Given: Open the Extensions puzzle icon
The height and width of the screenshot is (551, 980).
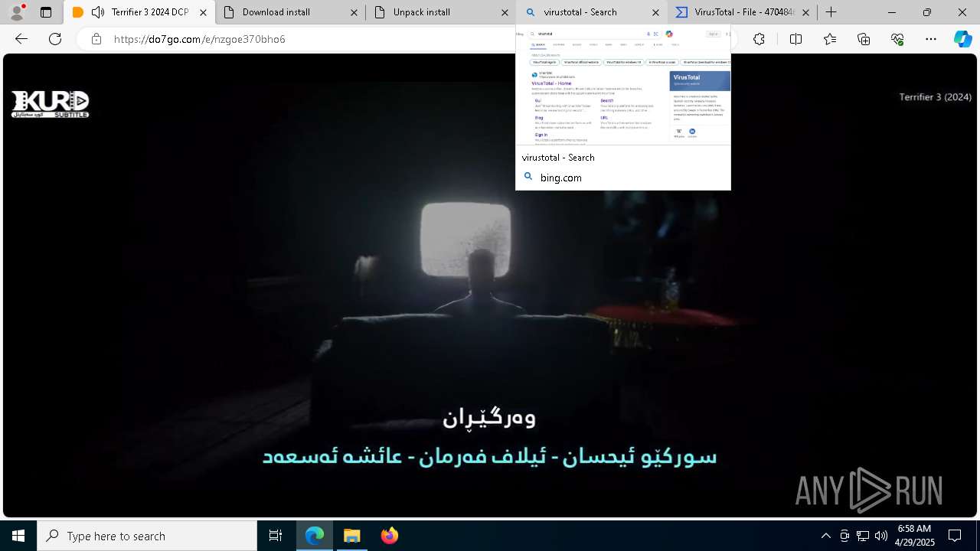Looking at the screenshot, I should (x=759, y=39).
